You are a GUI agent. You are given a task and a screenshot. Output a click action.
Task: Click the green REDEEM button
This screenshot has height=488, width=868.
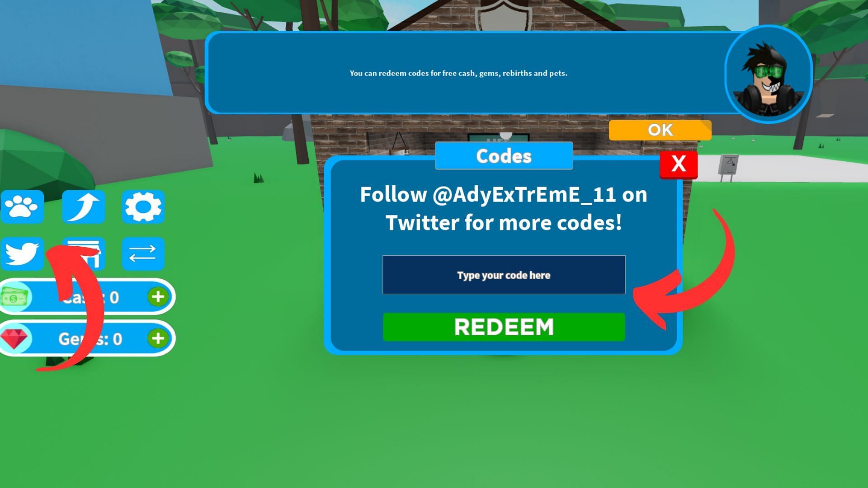pos(503,327)
